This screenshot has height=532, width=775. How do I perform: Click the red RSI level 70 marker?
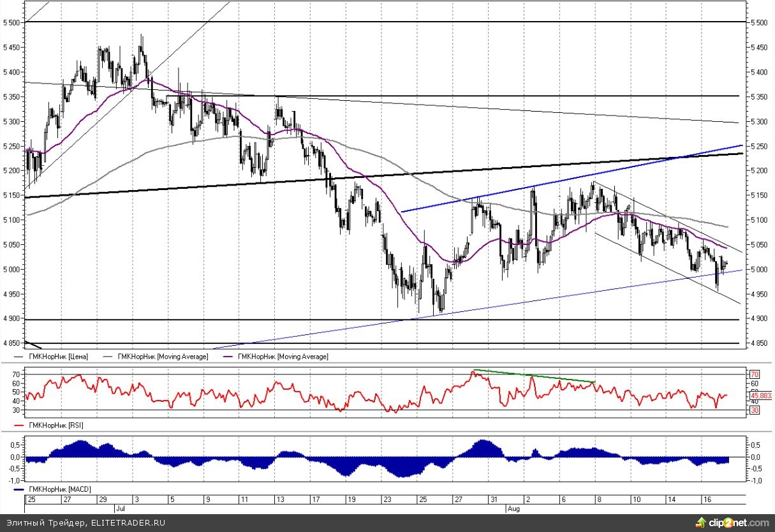point(754,374)
